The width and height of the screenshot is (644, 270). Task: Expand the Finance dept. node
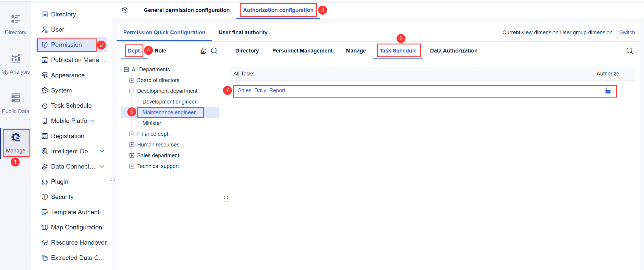(x=132, y=134)
